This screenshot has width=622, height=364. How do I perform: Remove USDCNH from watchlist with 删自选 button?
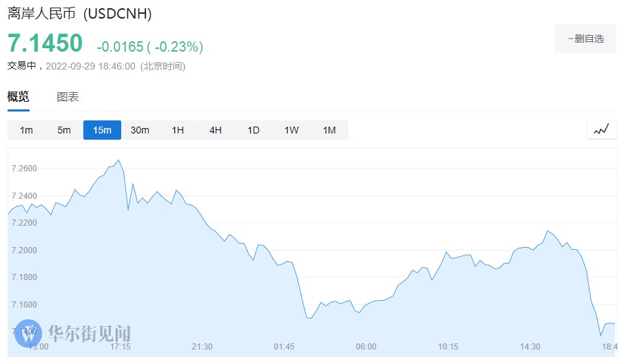(585, 39)
